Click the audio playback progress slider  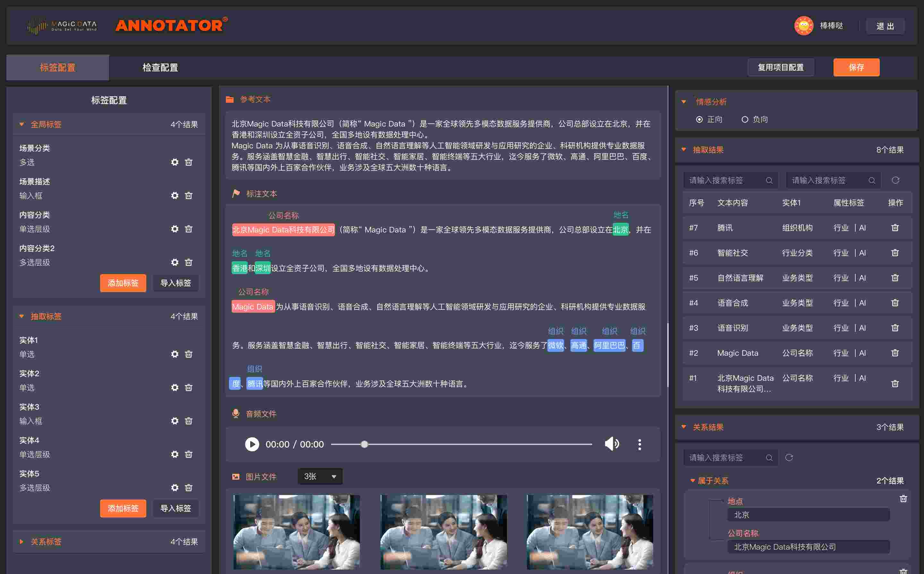[x=364, y=444]
